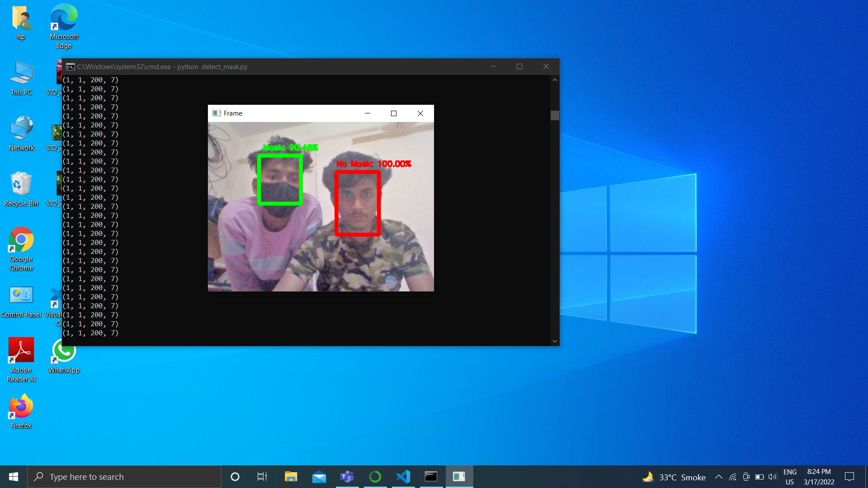Click the Cortana button on the taskbar
This screenshot has width=868, height=488.
tap(235, 476)
